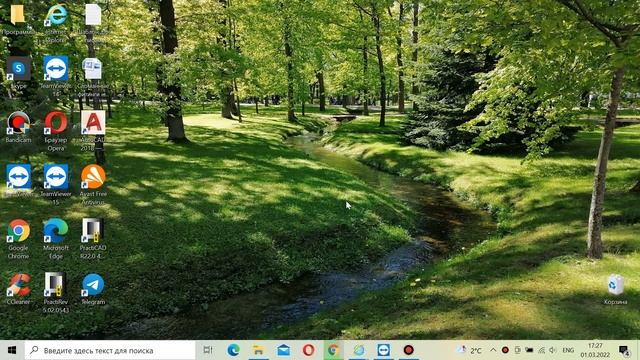Screen dimensions: 640x360
Task: Click the taskbar search field
Action: (x=110, y=350)
